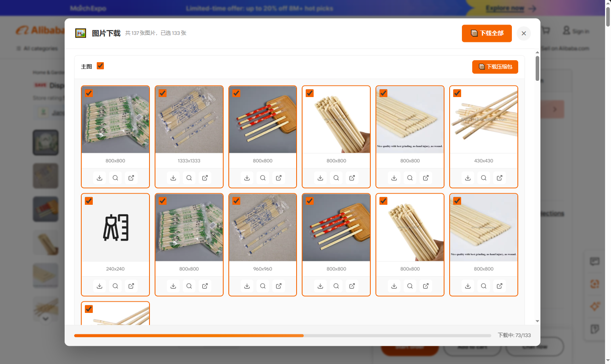611x364 pixels.
Task: Click the modal scrollbar up arrow
Action: (537, 52)
